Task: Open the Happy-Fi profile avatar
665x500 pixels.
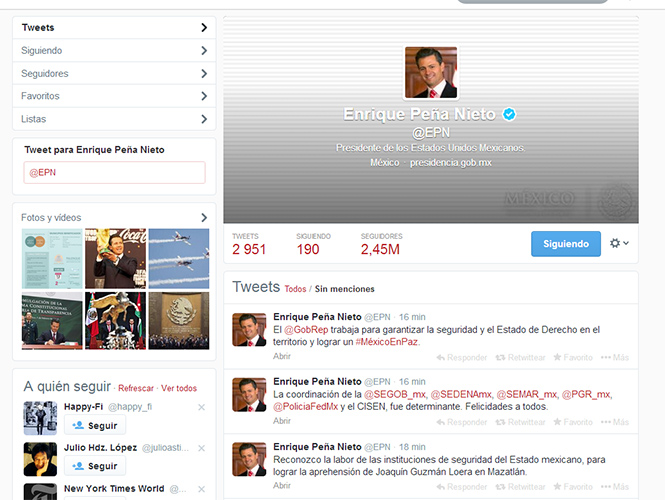Action: (40, 418)
